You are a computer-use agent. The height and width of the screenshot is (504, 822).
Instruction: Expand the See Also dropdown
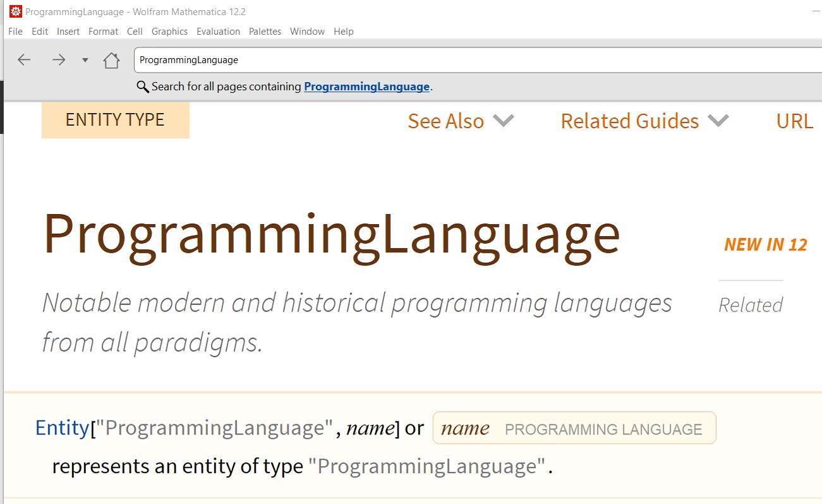(461, 121)
